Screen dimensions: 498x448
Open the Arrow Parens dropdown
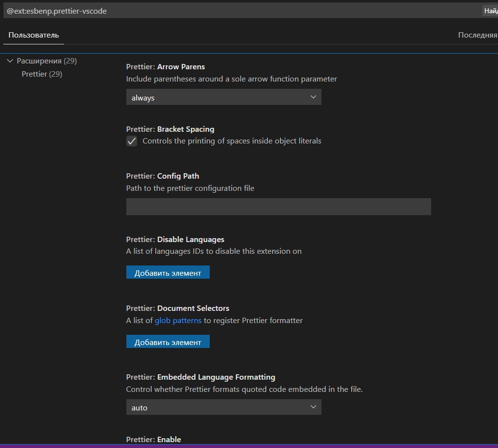tap(223, 97)
